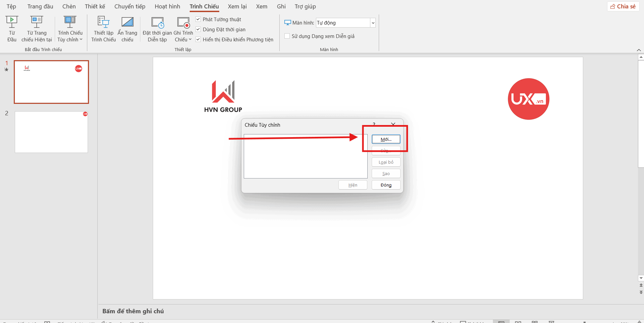This screenshot has height=323, width=644.
Task: Open Thiết lập Trình Chiếu settings
Action: (103, 23)
